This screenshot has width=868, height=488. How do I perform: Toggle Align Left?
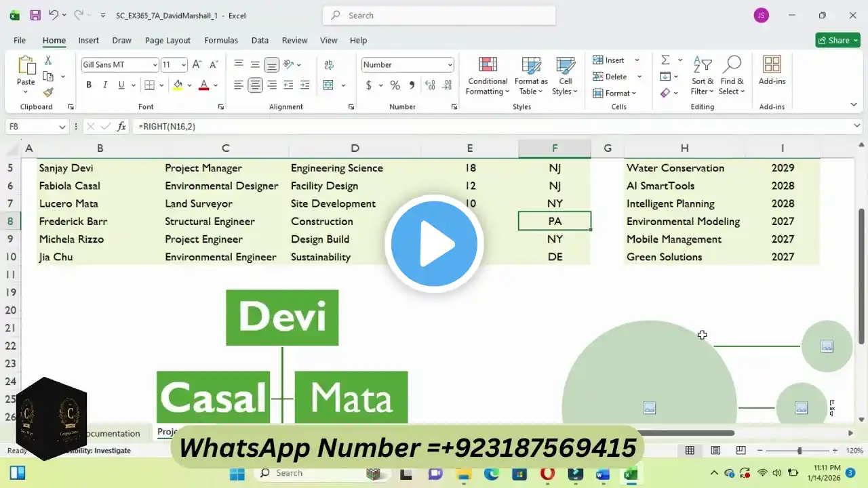(239, 85)
